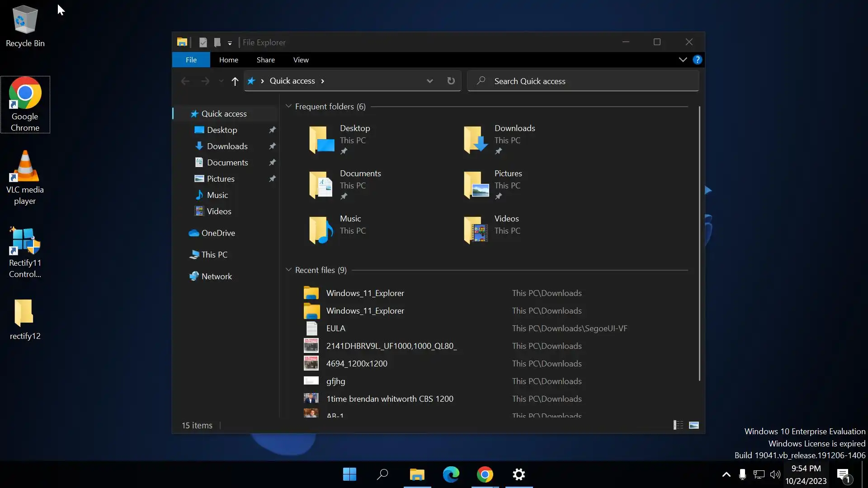Open OneDrive in the navigation pane
Image resolution: width=868 pixels, height=488 pixels.
(x=218, y=233)
